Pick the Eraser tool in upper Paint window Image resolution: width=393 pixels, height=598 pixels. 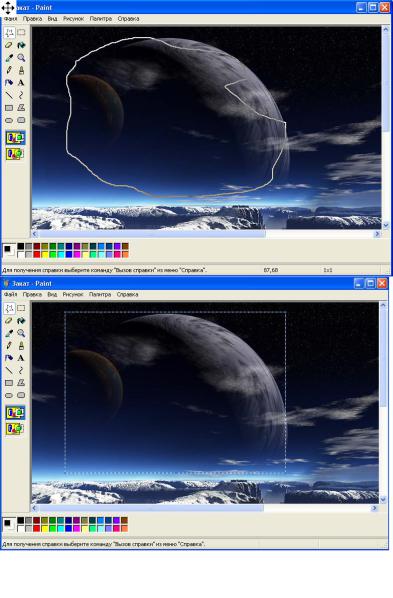9,45
